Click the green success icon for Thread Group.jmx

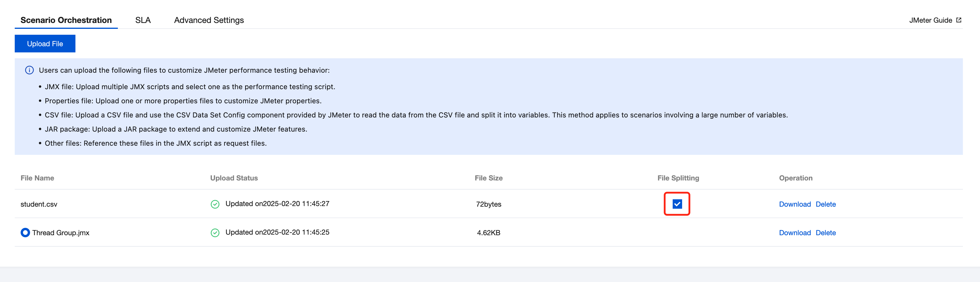pos(215,233)
